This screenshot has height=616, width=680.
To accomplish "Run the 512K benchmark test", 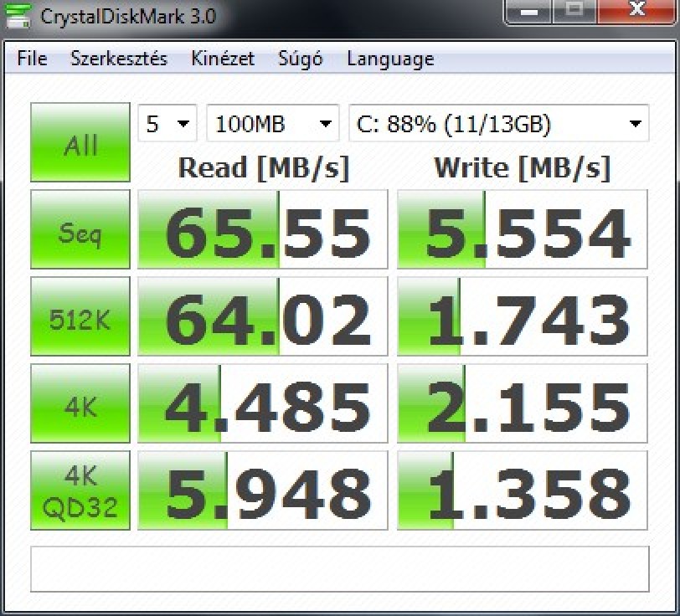I will (80, 316).
